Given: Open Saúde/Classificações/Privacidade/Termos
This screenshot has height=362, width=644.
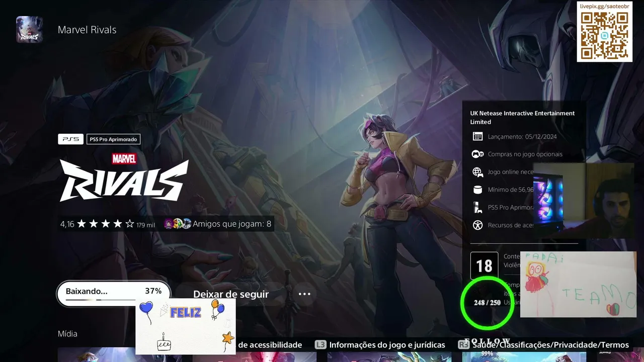Looking at the screenshot, I should (551, 345).
